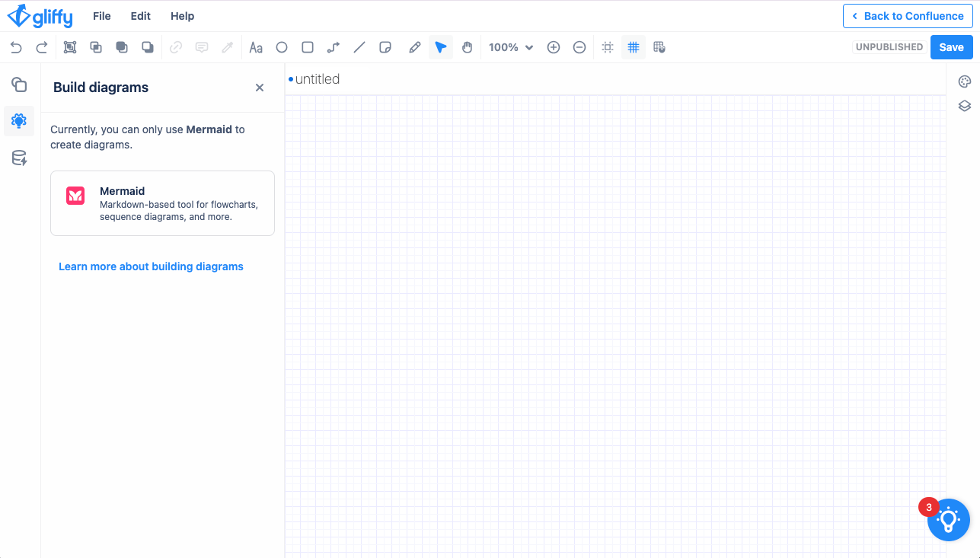The height and width of the screenshot is (558, 980).
Task: Select the Pencil drawing tool
Action: coord(414,47)
